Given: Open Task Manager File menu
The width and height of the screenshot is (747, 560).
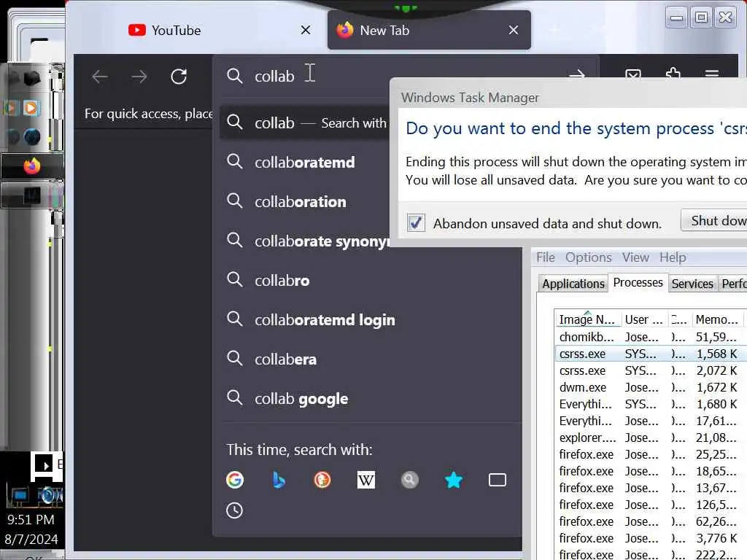Looking at the screenshot, I should pos(546,257).
